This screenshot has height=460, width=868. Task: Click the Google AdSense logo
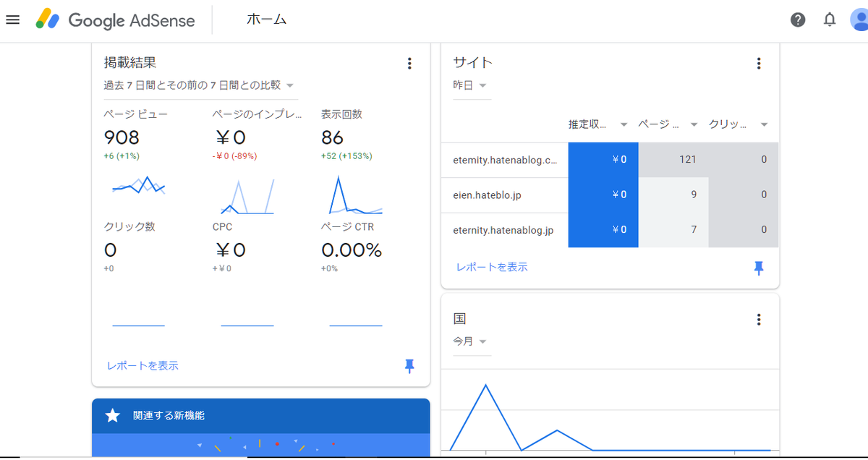pos(116,20)
